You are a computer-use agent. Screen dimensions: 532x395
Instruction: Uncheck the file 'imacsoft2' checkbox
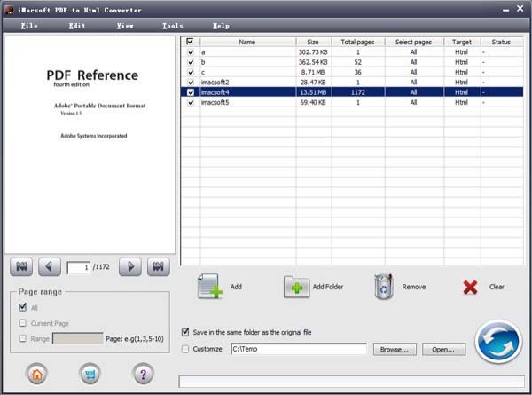pyautogui.click(x=190, y=82)
